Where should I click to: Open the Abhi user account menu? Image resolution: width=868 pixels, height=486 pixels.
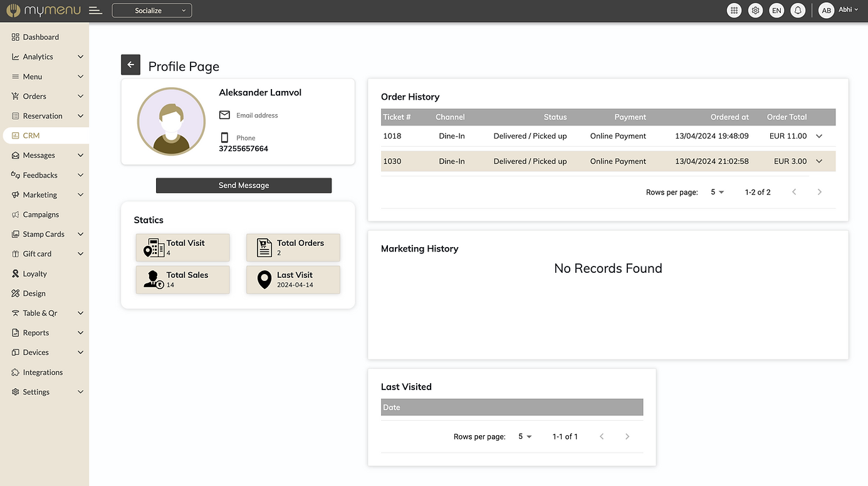(x=839, y=11)
